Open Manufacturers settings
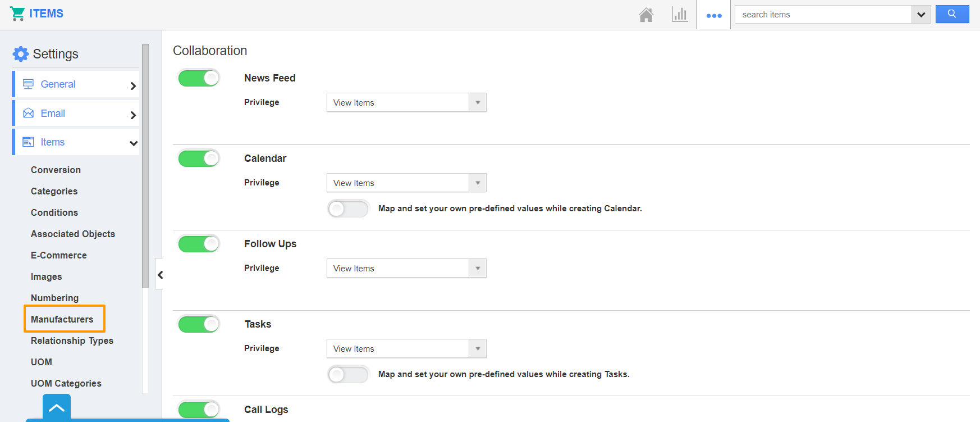Screen dimensions: 980x422 [x=62, y=319]
